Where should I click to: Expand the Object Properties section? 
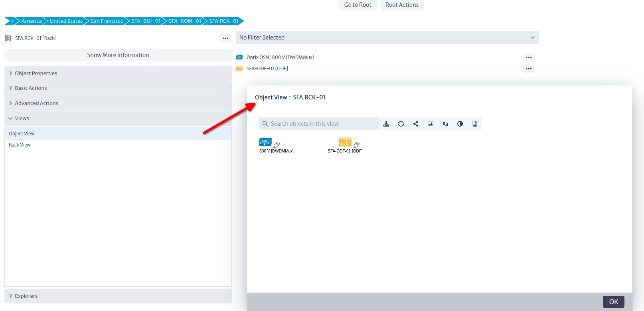click(36, 73)
